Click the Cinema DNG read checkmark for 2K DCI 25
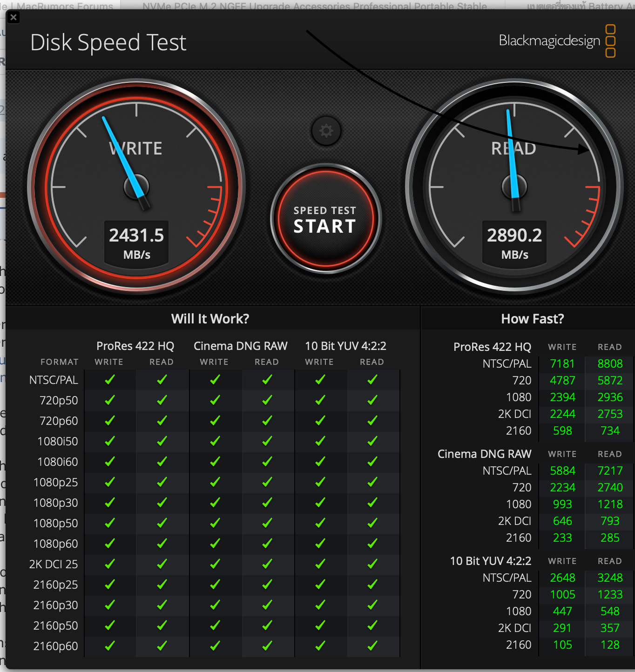 [x=267, y=564]
